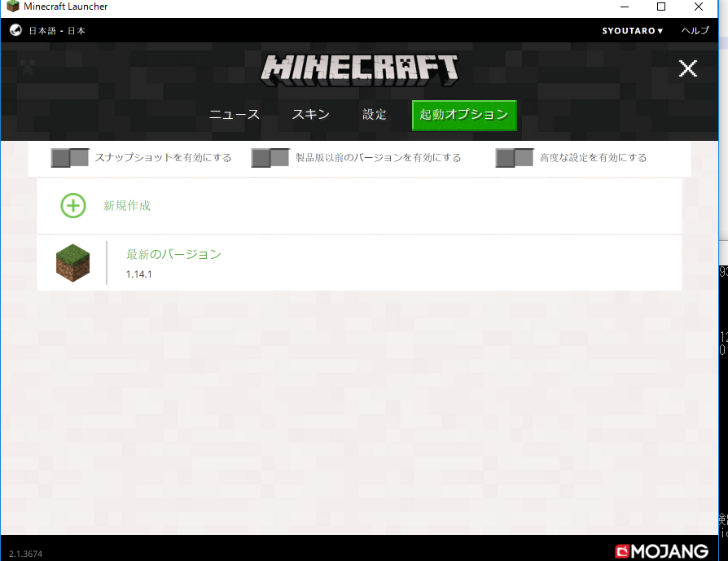Click the grass block profile icon
The image size is (728, 561).
[x=72, y=263]
